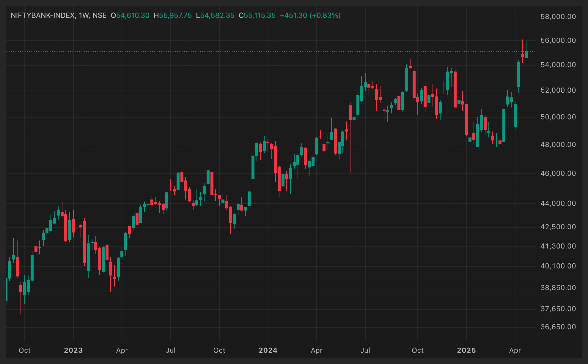Click the 38,850.00 price axis label
Viewport: 588px width, 364px height.
click(x=558, y=288)
